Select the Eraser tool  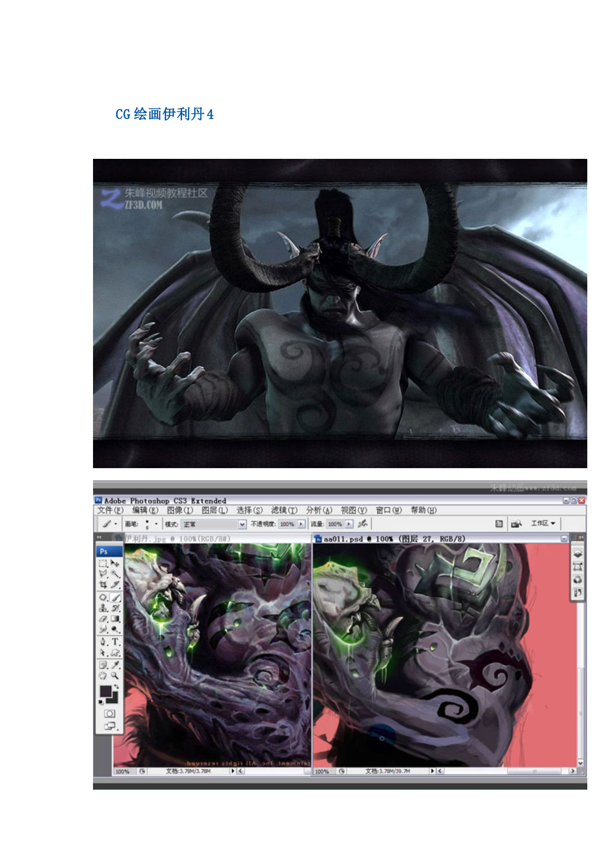click(103, 619)
